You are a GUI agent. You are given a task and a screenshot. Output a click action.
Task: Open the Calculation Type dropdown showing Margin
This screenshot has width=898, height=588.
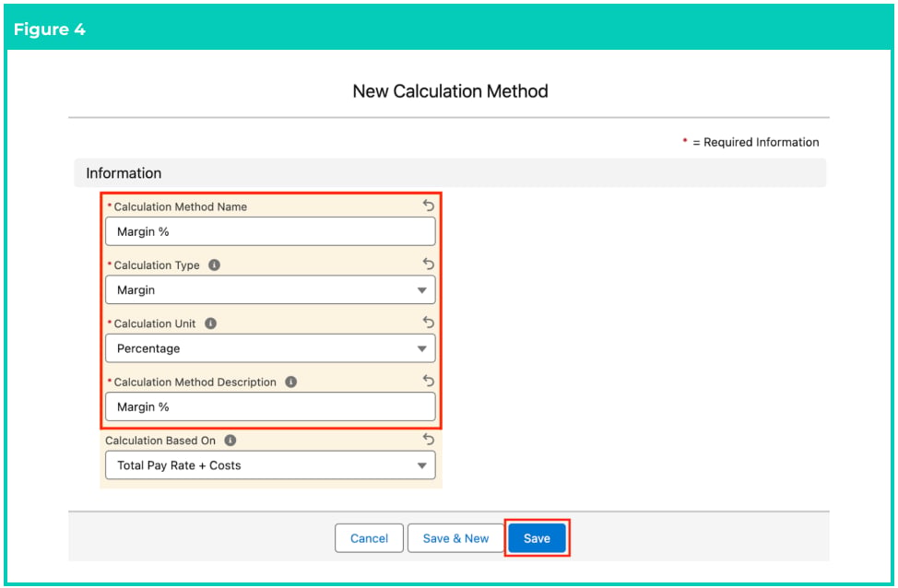click(270, 289)
